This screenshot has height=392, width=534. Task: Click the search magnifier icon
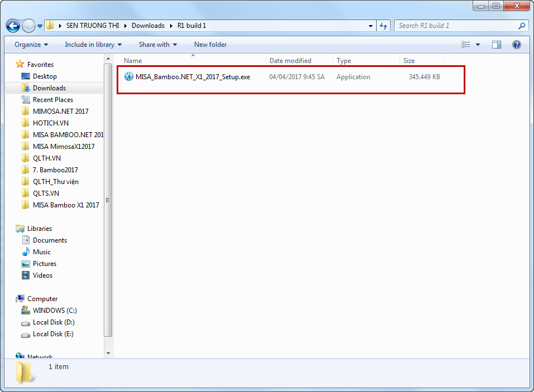[x=522, y=26]
